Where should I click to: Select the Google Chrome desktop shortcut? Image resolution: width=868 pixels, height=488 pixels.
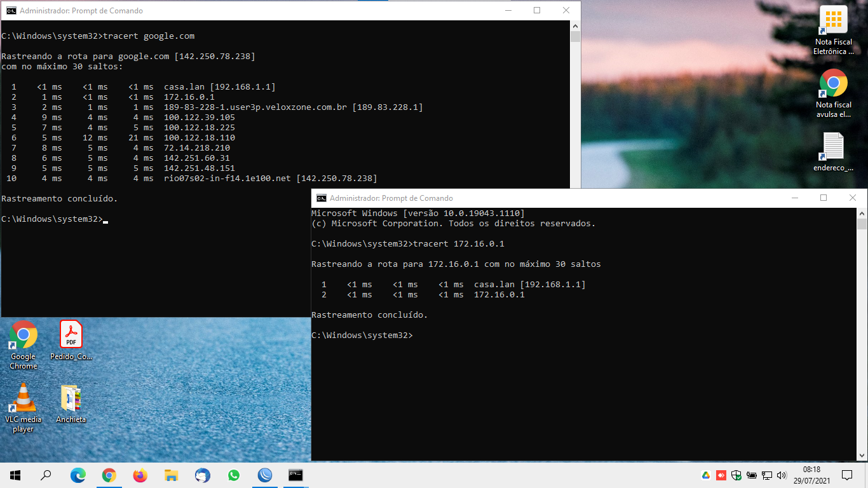coord(24,345)
